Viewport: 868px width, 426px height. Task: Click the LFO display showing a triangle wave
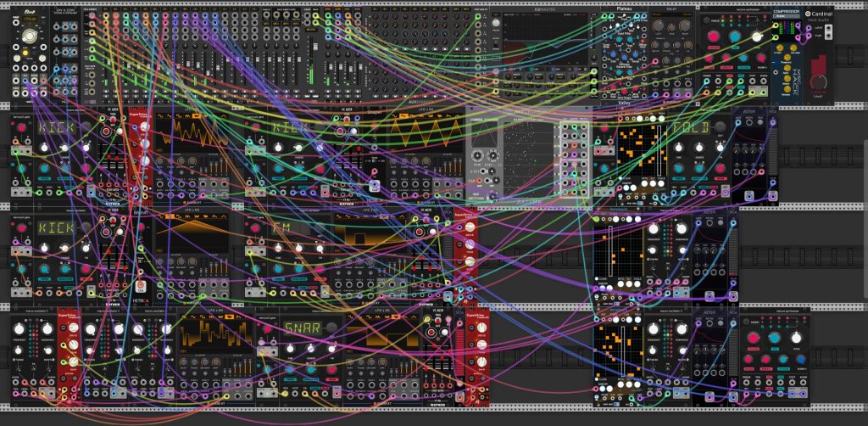click(x=427, y=131)
